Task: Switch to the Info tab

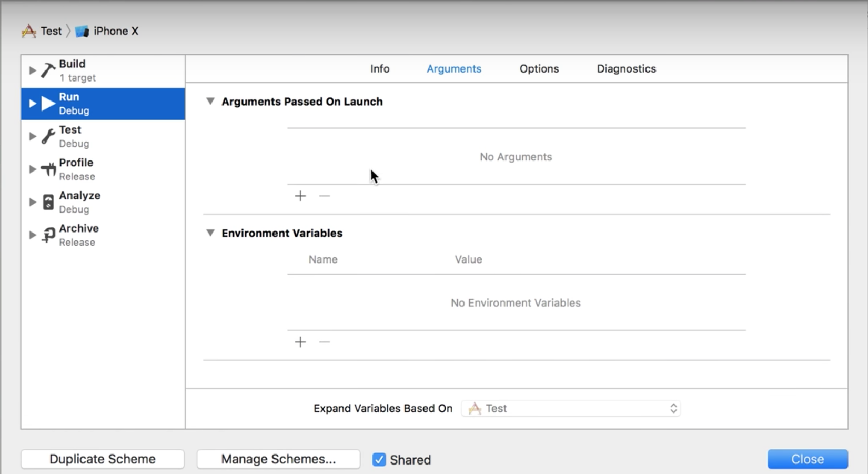Action: pyautogui.click(x=380, y=69)
